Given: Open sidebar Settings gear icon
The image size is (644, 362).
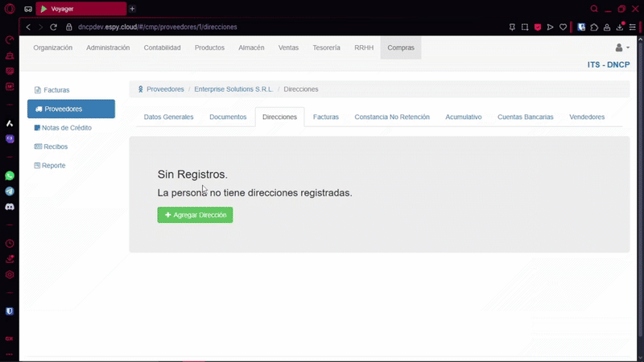Looking at the screenshot, I should [10, 274].
